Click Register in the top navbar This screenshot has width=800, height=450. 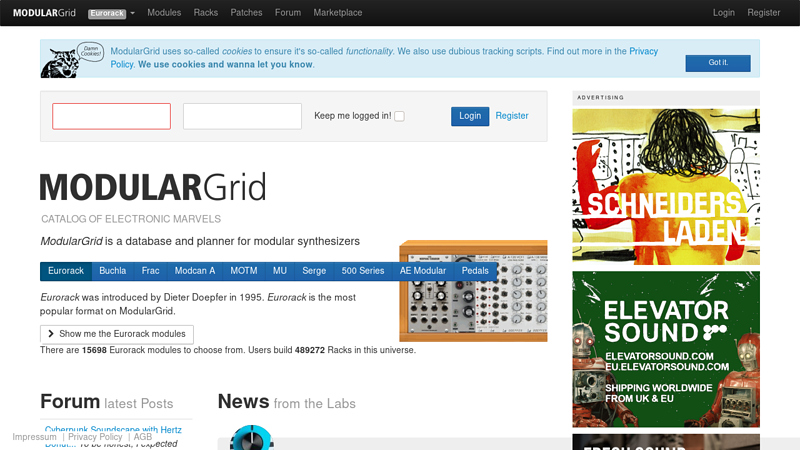tap(763, 13)
